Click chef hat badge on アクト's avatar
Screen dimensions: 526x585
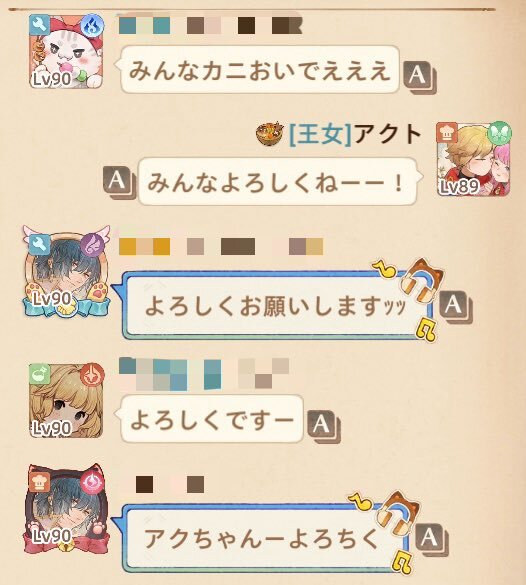pos(447,132)
